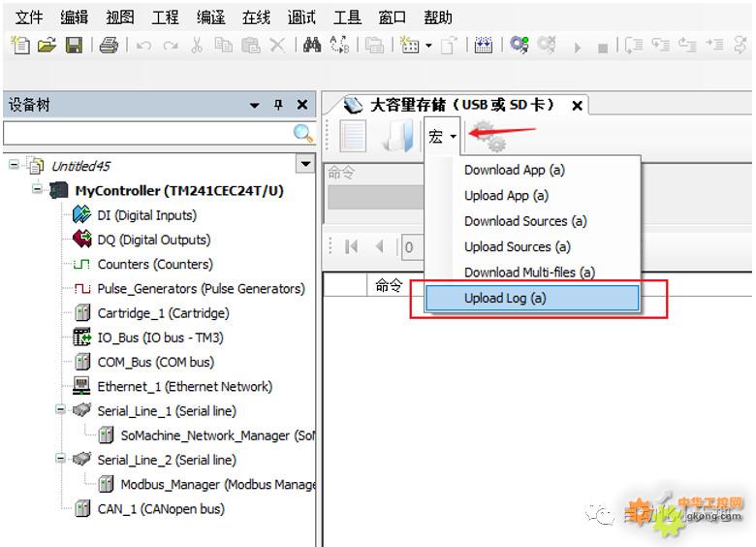Open the 编译 menu
The image size is (756, 547).
coord(210,17)
